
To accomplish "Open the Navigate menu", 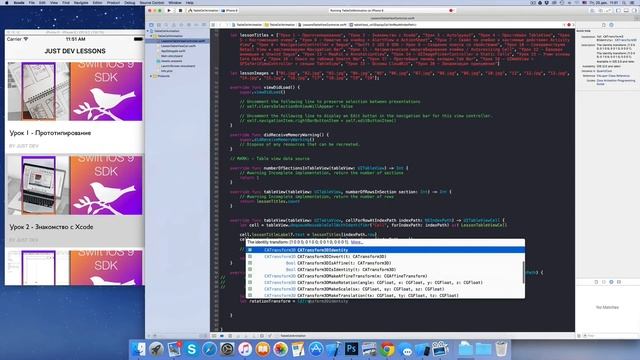I will click(x=81, y=2).
